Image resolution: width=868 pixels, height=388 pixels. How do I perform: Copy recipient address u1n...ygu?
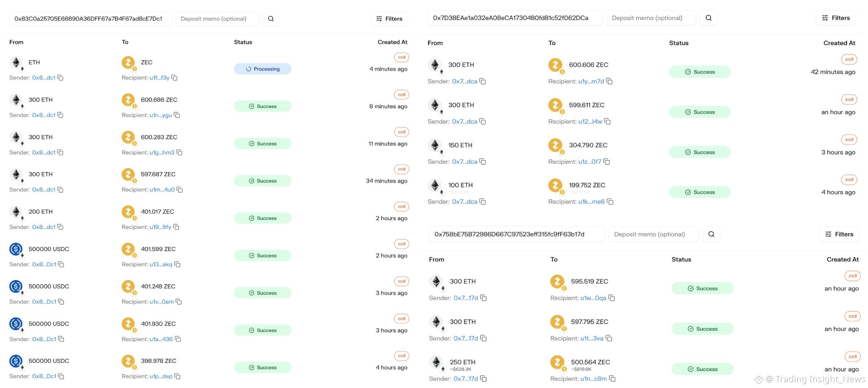(177, 115)
